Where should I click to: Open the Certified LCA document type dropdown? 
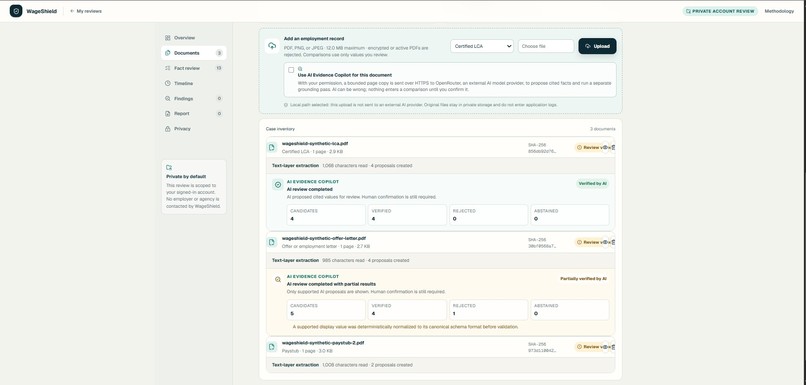[x=482, y=46]
